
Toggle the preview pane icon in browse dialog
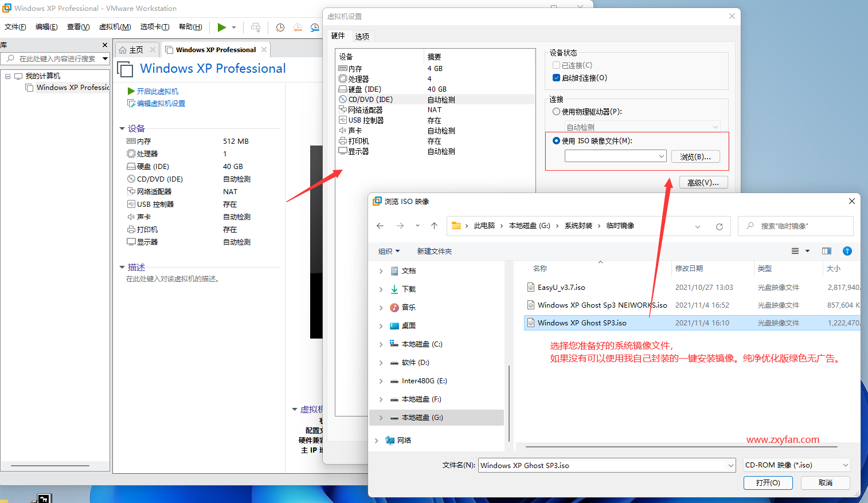(x=826, y=250)
